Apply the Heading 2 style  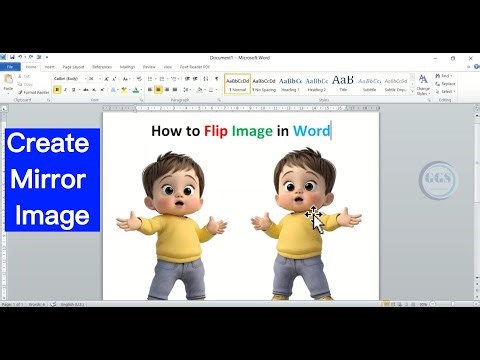317,84
